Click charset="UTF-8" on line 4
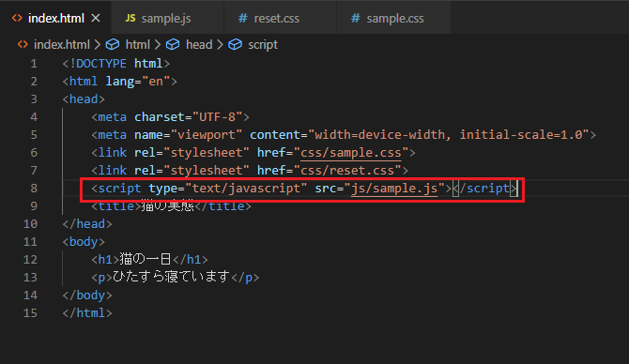Screen dimensions: 629x364 [x=188, y=117]
